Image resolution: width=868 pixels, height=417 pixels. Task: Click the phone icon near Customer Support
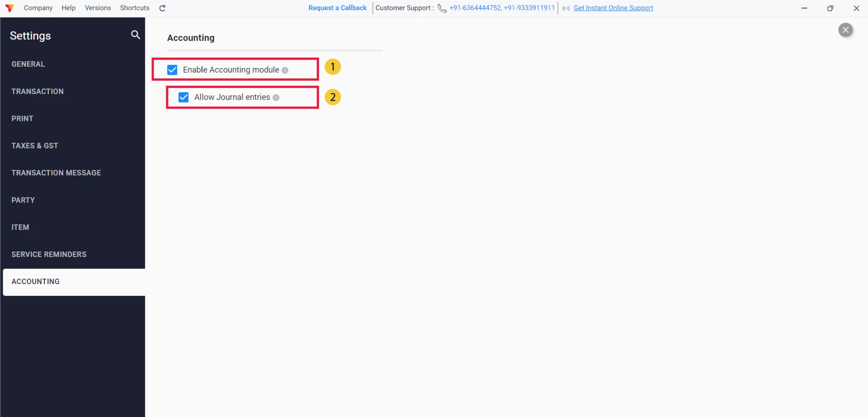(442, 8)
